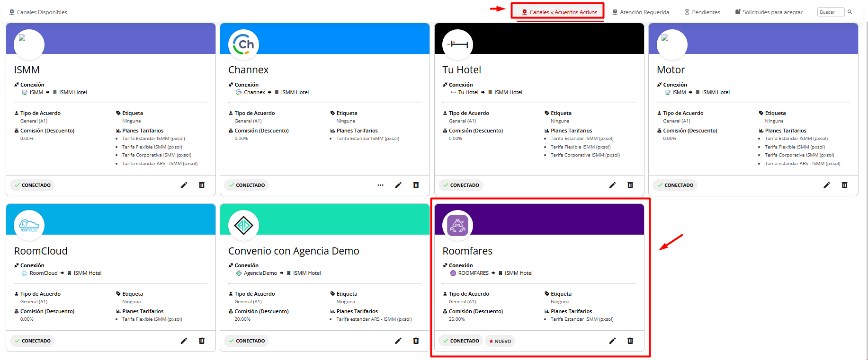Click Tarifa Corporativa ISMM (pxsol) in ISMM card

157,155
